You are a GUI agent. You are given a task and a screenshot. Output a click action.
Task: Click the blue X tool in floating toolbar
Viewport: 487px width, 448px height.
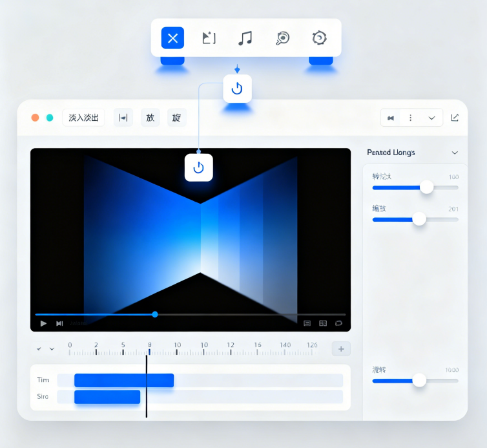tap(172, 38)
